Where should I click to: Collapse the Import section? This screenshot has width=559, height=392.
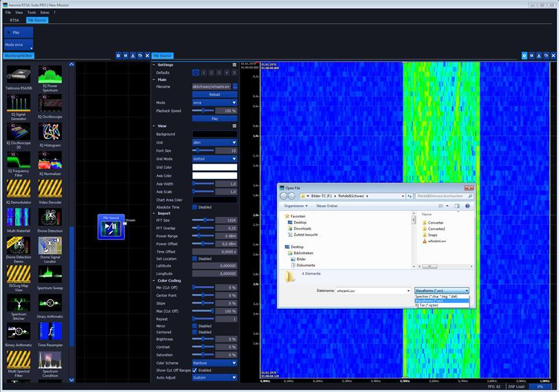[154, 213]
